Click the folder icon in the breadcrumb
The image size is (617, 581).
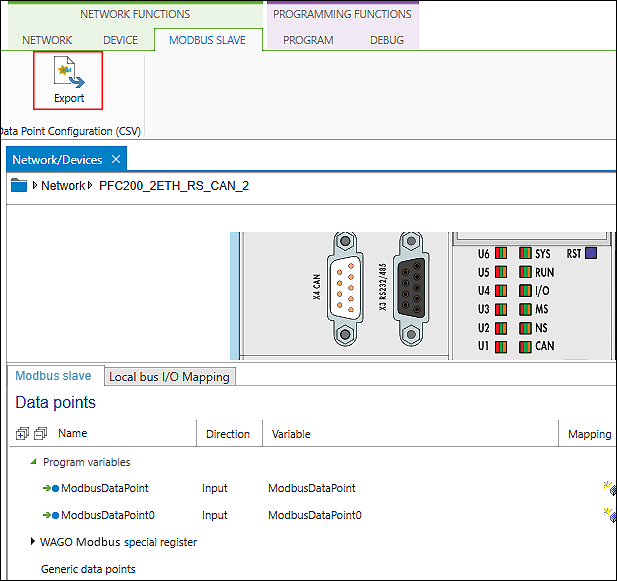pos(18,185)
